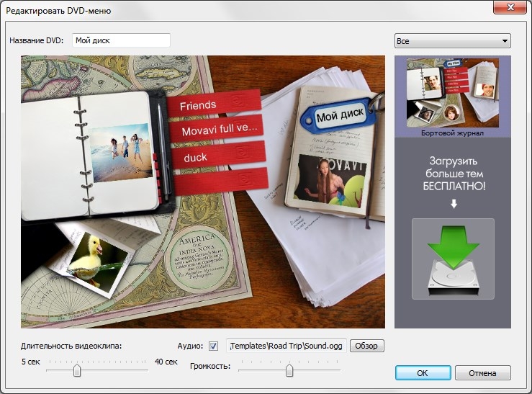
Task: Click the Мой диск keychain title label
Action: (x=340, y=115)
